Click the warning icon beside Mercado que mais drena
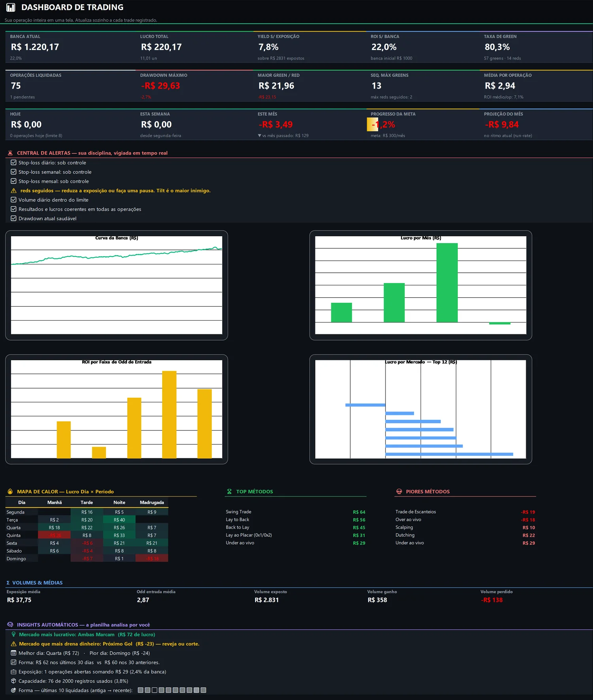 (x=13, y=644)
